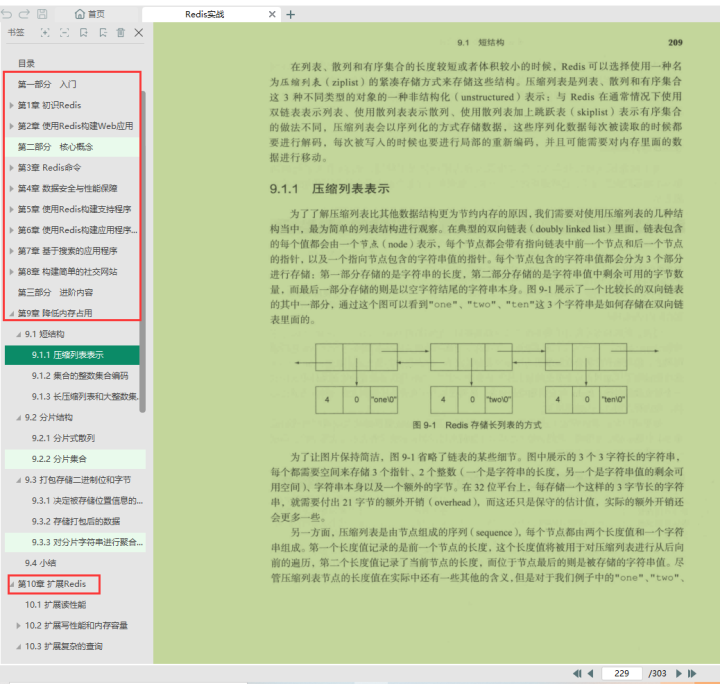The height and width of the screenshot is (684, 720).
Task: Open bookmark 9.2.2 分片集合
Action: [59, 459]
